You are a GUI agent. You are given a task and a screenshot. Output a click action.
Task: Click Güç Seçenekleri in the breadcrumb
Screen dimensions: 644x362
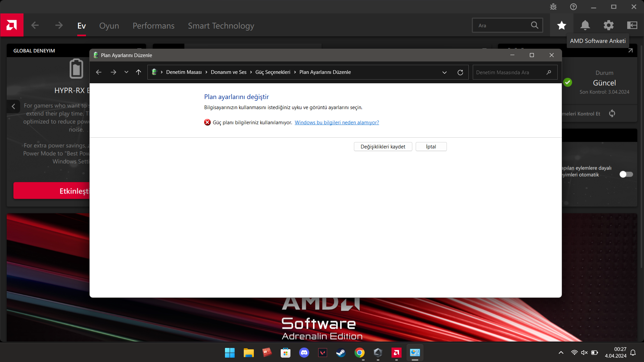point(273,72)
